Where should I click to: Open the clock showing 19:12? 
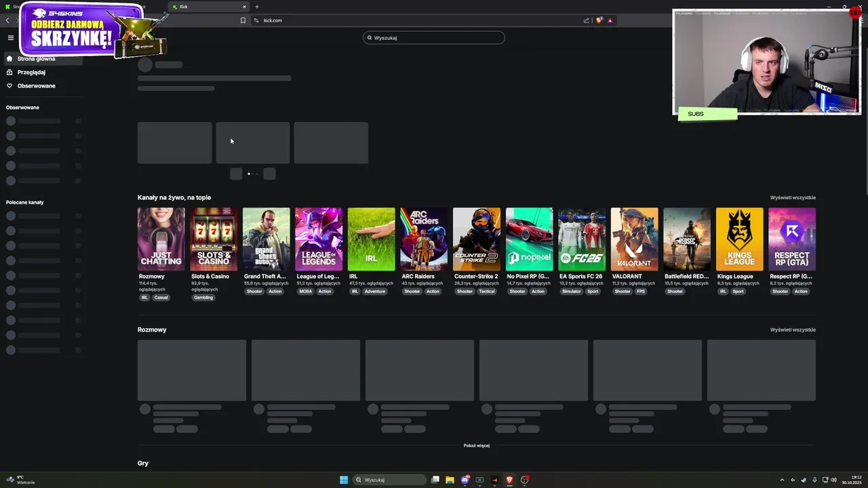[x=852, y=480]
